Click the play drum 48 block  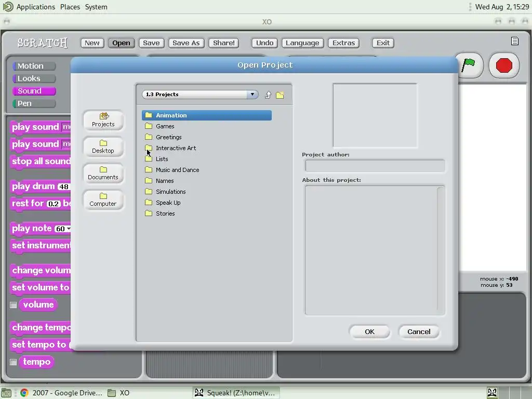click(41, 187)
